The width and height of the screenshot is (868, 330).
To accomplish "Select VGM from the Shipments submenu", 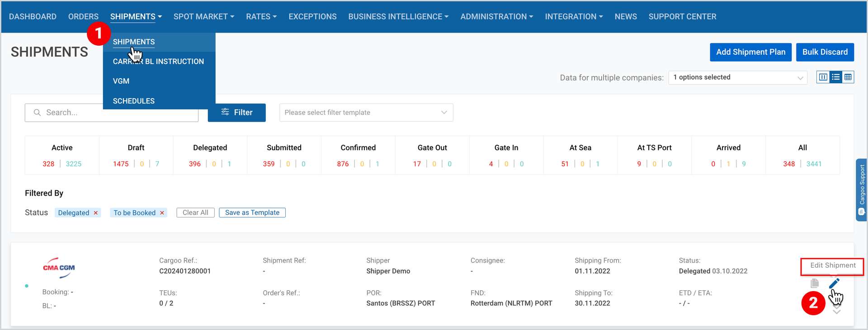I will (x=121, y=81).
